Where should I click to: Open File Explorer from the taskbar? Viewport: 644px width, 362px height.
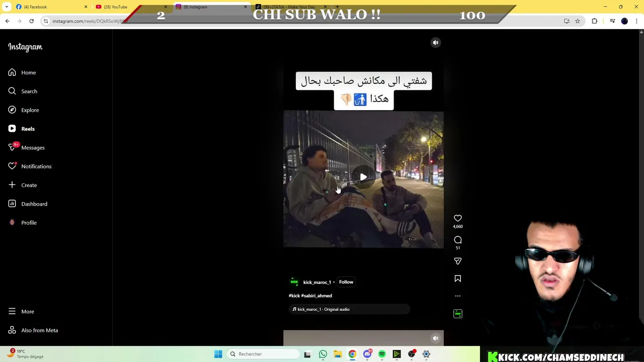pyautogui.click(x=338, y=354)
